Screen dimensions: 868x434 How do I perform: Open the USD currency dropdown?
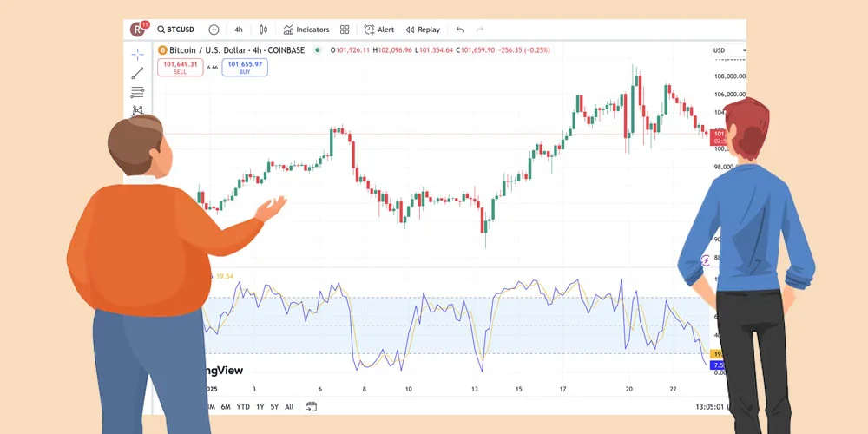[728, 50]
